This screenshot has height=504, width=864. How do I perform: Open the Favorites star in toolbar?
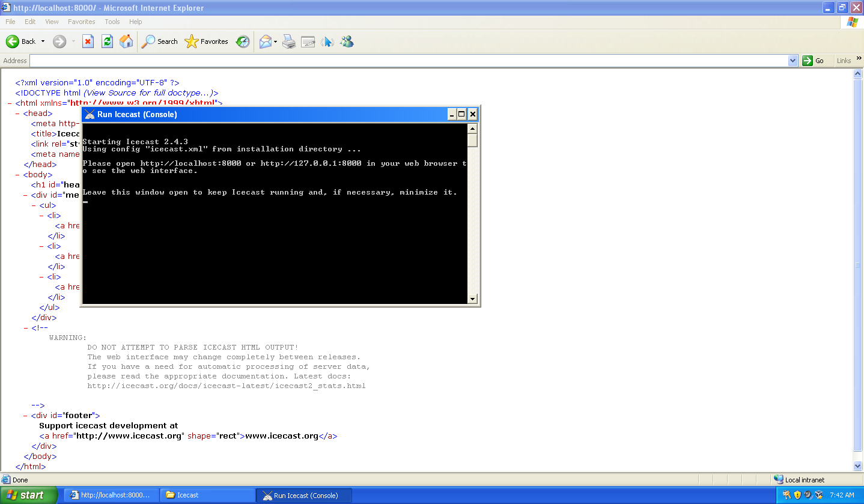207,41
